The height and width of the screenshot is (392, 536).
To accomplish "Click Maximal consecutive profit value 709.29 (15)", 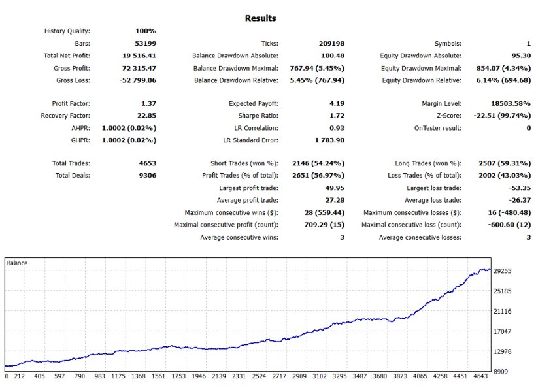I will coord(324,225).
